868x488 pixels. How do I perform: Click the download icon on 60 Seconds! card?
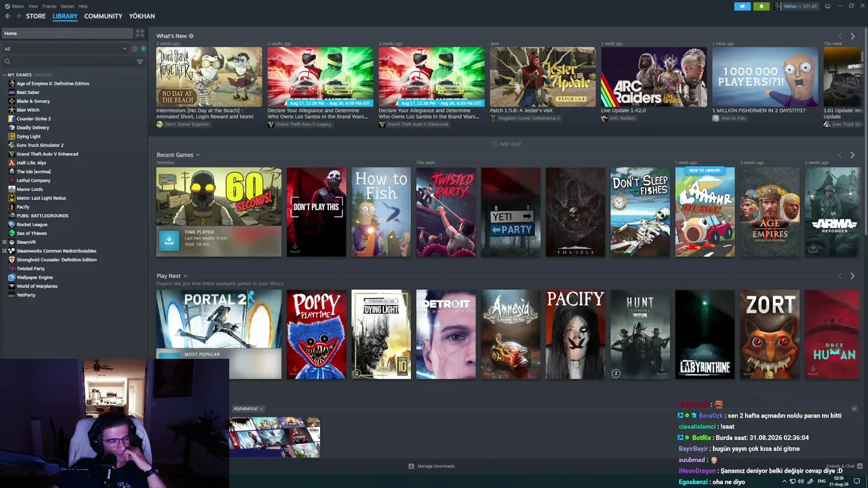coord(169,240)
